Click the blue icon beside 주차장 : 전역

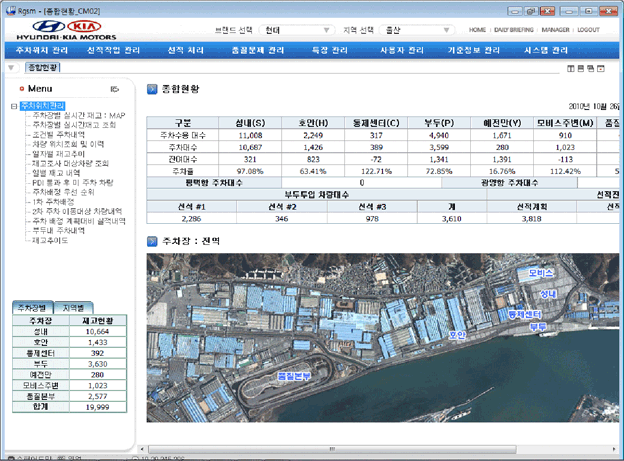(x=152, y=241)
